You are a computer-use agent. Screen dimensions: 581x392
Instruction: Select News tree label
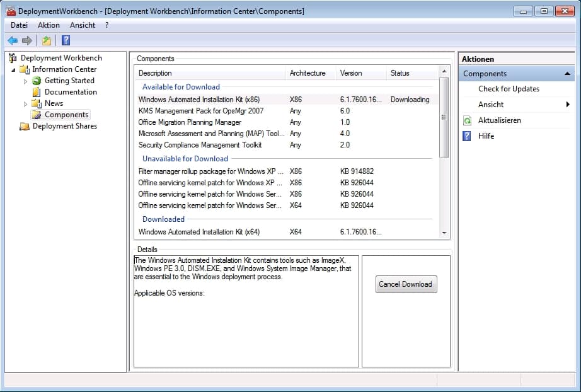54,103
